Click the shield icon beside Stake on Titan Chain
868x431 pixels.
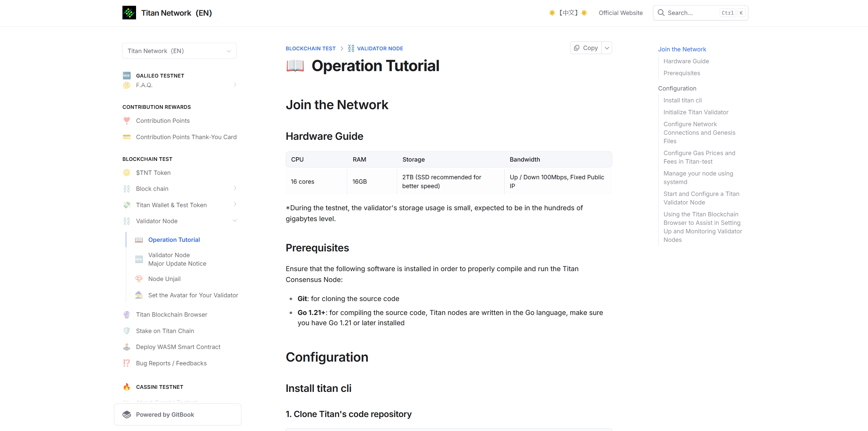tap(127, 331)
